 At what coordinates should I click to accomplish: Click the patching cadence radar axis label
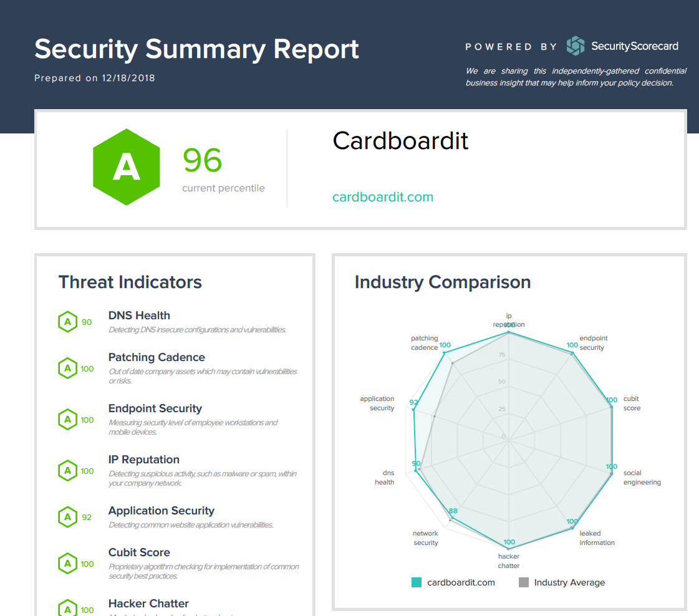pos(425,343)
